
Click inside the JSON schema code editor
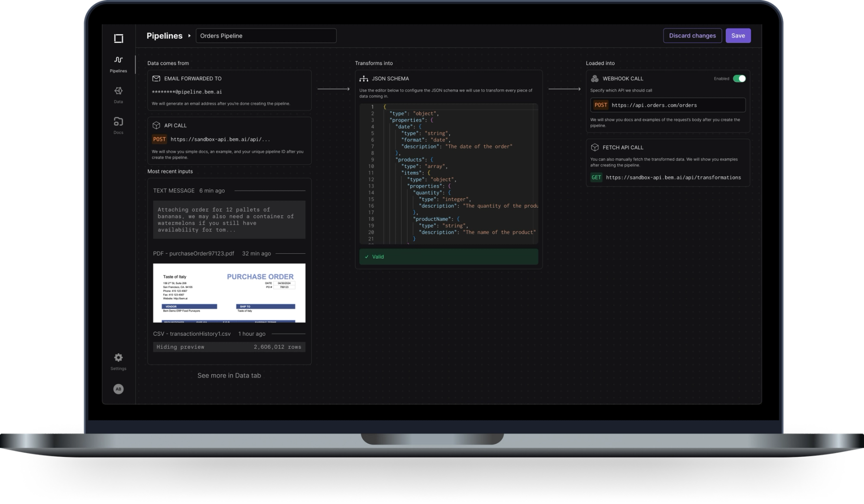(x=448, y=174)
